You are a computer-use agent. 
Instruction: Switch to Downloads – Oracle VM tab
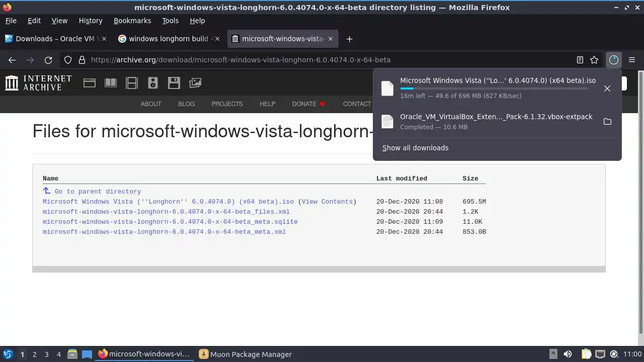point(57,39)
